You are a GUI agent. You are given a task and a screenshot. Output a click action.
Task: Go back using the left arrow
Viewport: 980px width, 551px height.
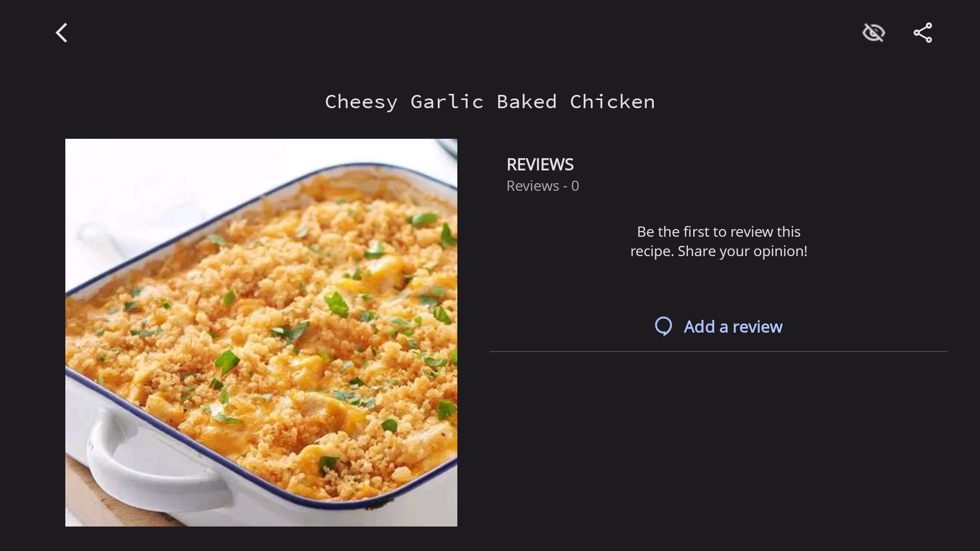(x=61, y=33)
